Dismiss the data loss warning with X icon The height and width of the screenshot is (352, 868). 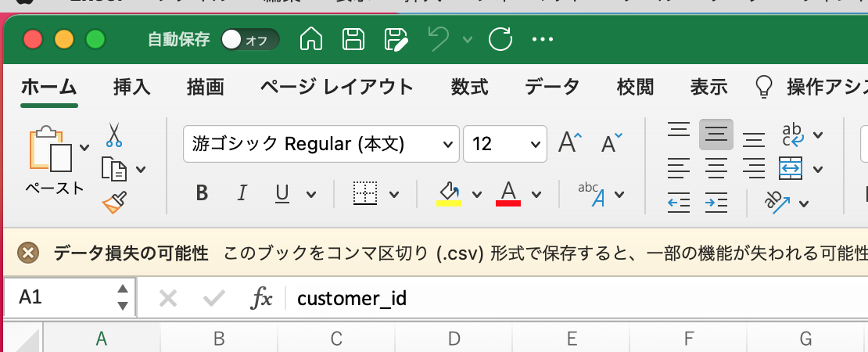28,253
